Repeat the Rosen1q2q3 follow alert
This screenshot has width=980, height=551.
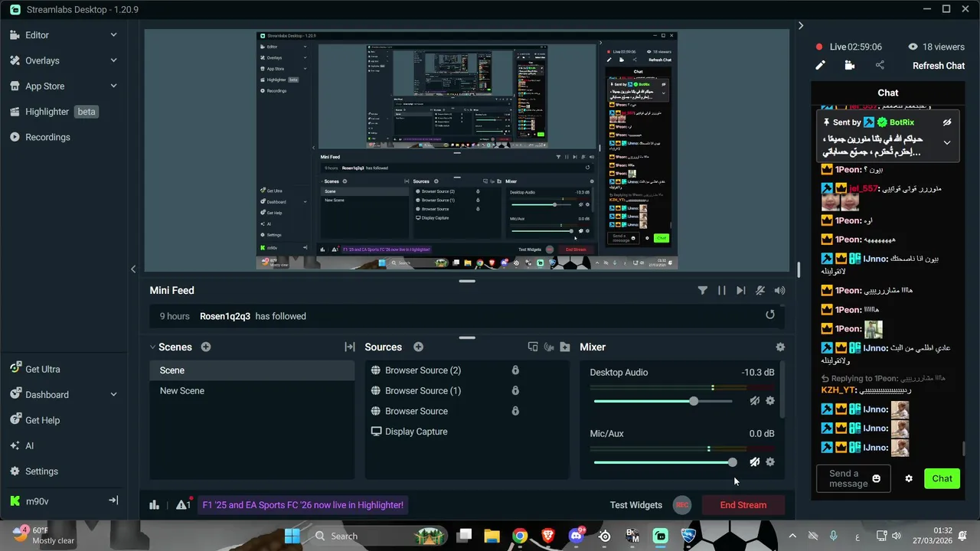770,315
